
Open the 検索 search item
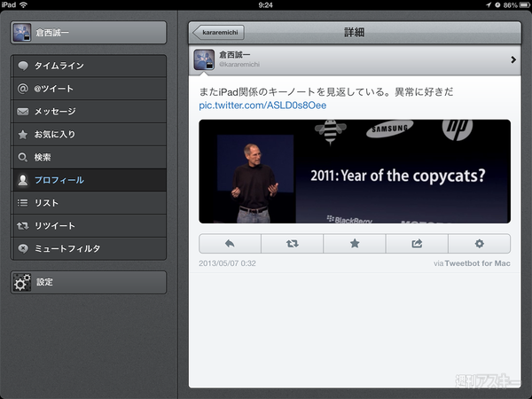89,157
